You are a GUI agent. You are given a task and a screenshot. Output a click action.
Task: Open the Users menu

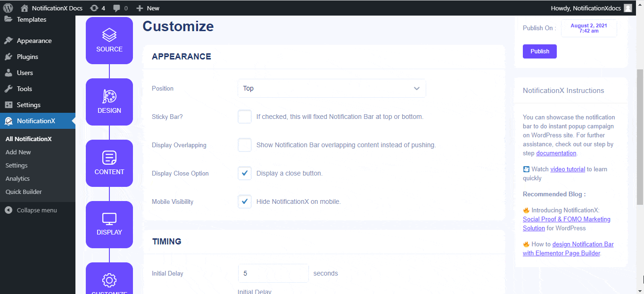tap(38, 73)
